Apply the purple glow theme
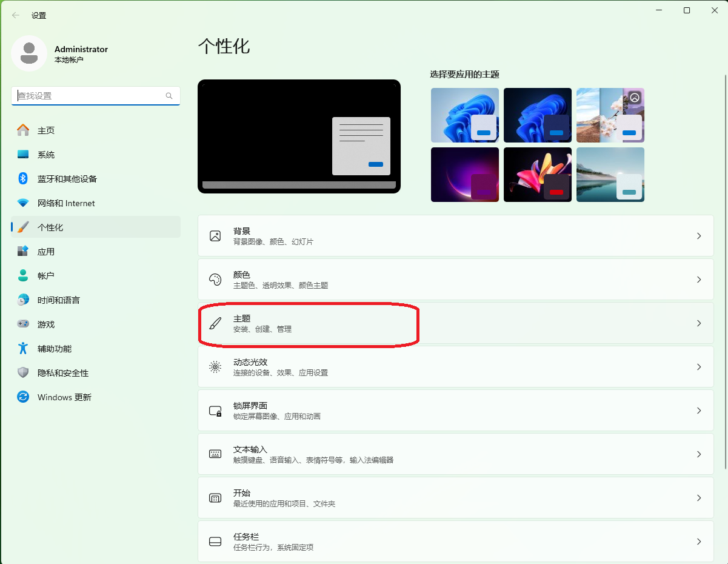The height and width of the screenshot is (564, 728). [x=465, y=175]
